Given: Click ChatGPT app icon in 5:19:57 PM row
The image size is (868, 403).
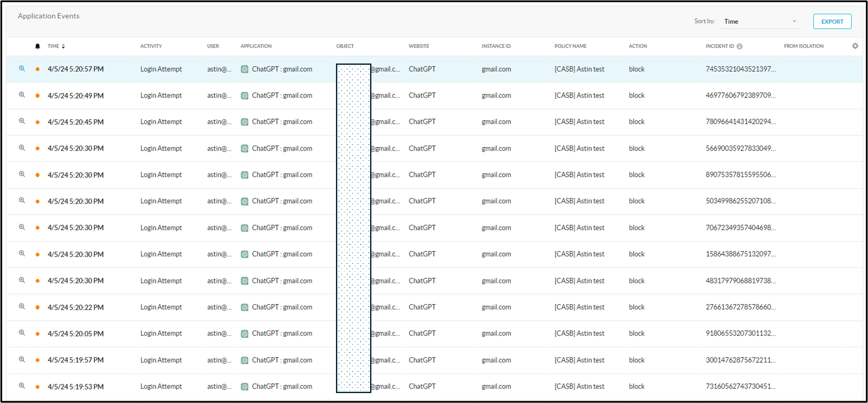Looking at the screenshot, I should coord(244,360).
